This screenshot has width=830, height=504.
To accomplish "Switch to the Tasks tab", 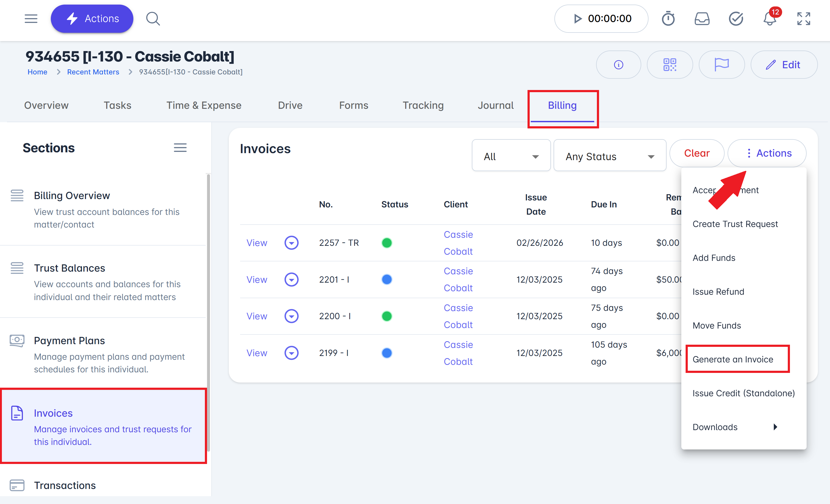I will pos(117,105).
